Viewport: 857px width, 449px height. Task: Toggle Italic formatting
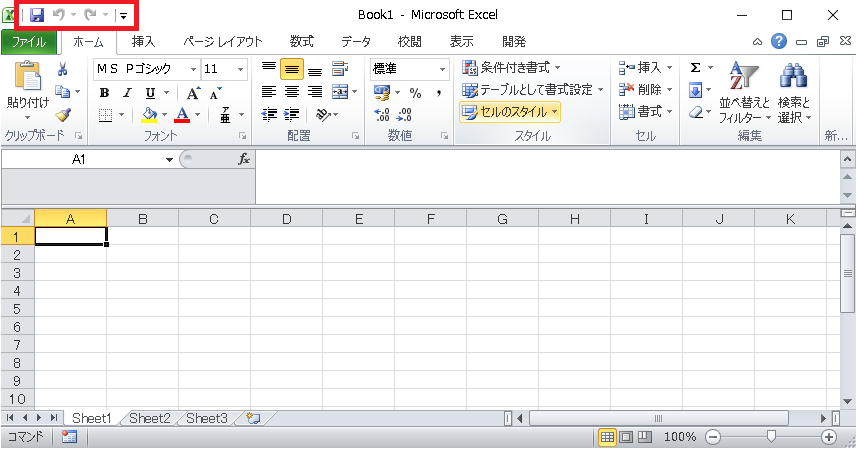point(127,93)
